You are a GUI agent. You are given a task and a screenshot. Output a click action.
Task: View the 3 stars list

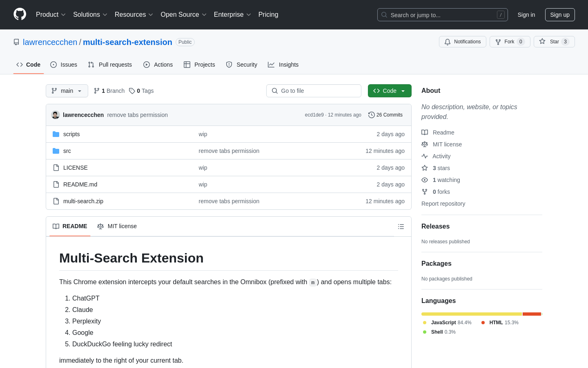pyautogui.click(x=436, y=168)
